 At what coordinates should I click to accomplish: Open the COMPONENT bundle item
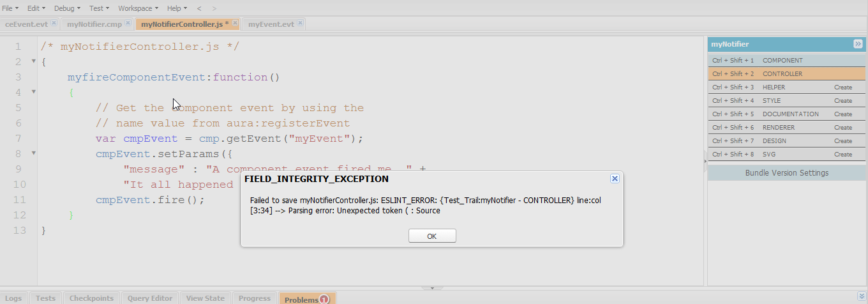coord(786,61)
